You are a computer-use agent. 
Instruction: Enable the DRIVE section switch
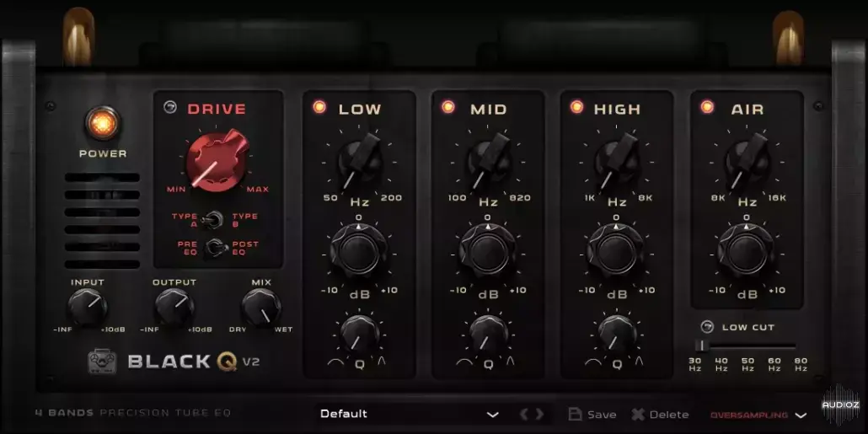170,107
